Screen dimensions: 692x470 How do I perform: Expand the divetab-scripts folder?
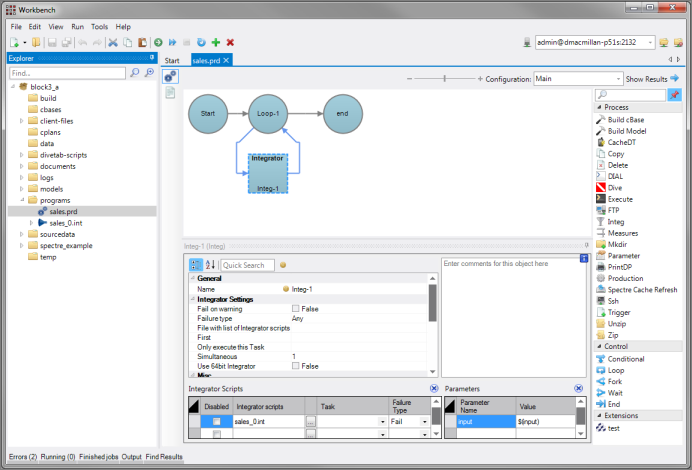click(22, 154)
